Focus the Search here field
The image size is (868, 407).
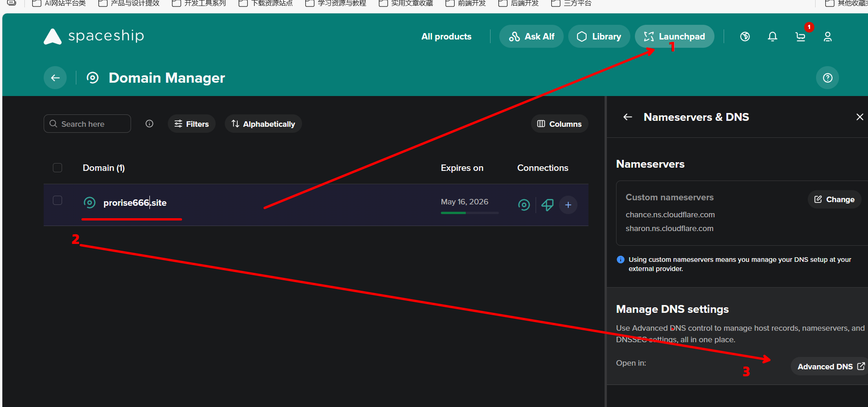92,124
